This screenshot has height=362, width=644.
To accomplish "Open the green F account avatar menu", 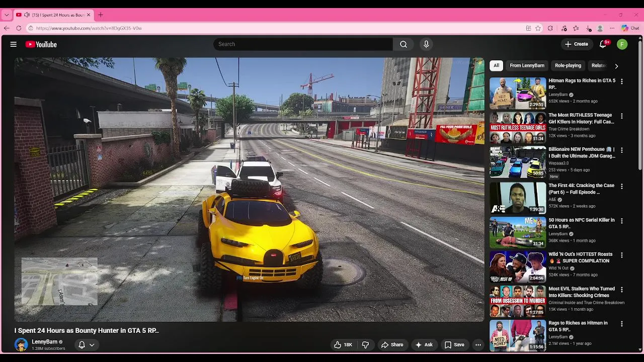I will click(x=622, y=44).
